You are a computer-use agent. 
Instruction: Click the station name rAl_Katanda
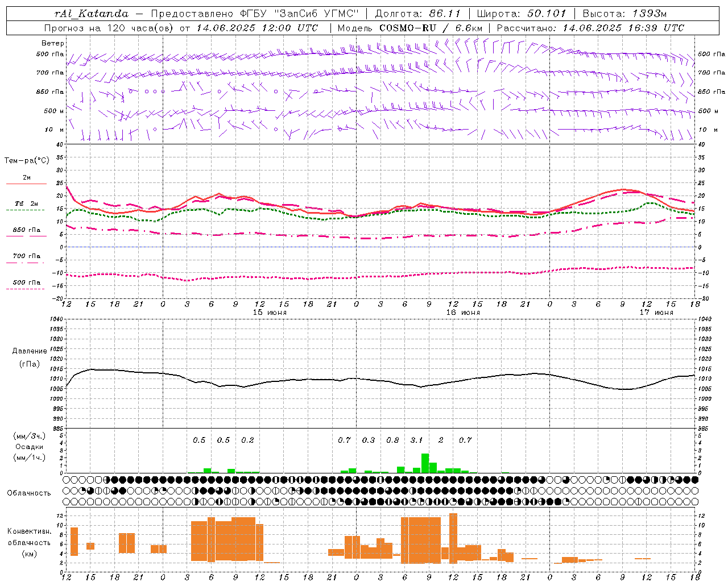tap(92, 14)
